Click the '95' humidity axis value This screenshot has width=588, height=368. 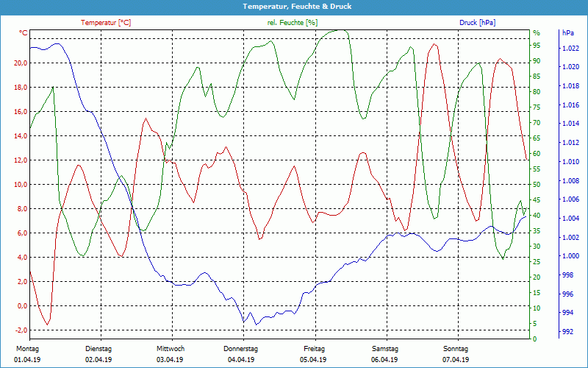pyautogui.click(x=537, y=46)
